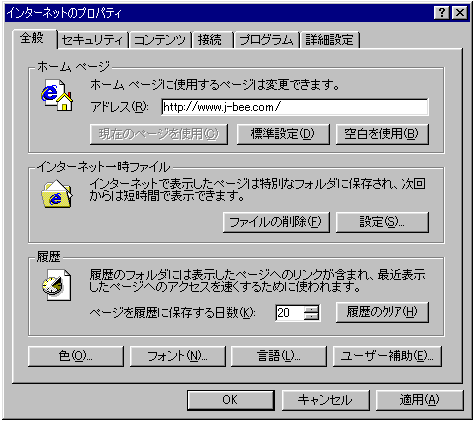
Task: Switch to the セキュリティ tab
Action: [93, 40]
